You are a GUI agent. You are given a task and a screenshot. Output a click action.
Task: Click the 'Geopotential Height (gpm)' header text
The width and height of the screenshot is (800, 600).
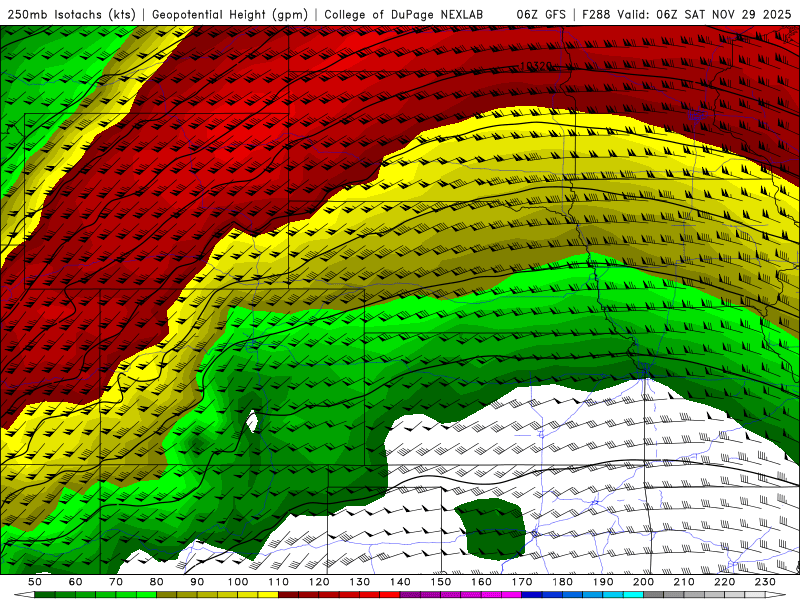coord(230,15)
